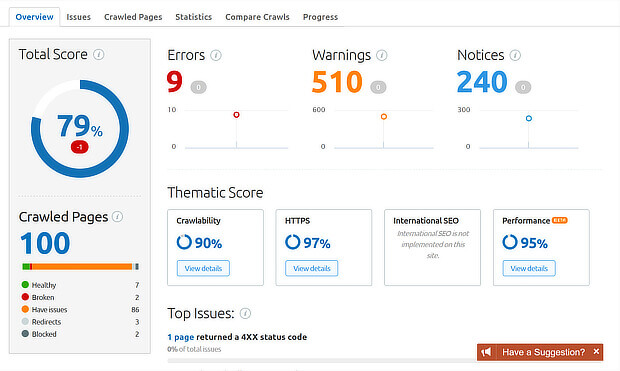This screenshot has width=620, height=371.
Task: Click the BETA badge next to Performance
Action: [560, 220]
